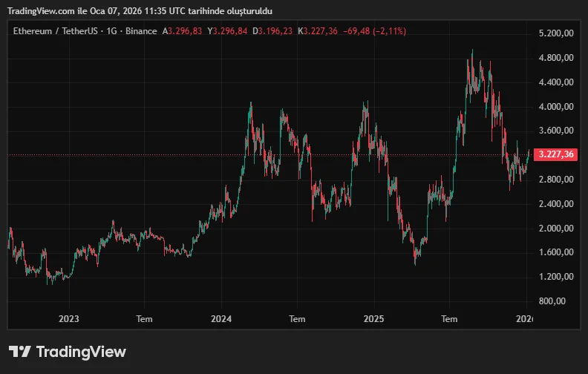Click the 5.200,00 price axis label
The image size is (588, 374).
pyautogui.click(x=556, y=33)
